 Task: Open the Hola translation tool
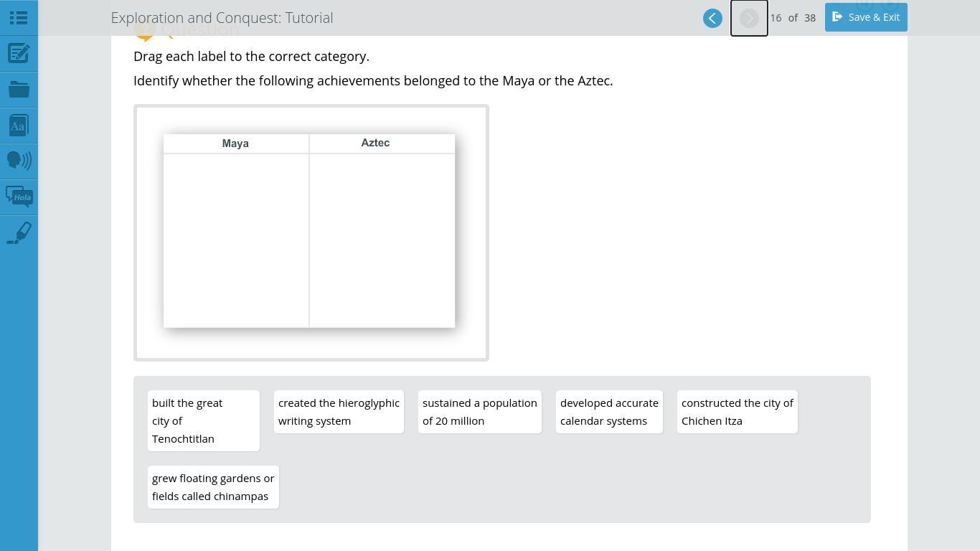tap(19, 197)
